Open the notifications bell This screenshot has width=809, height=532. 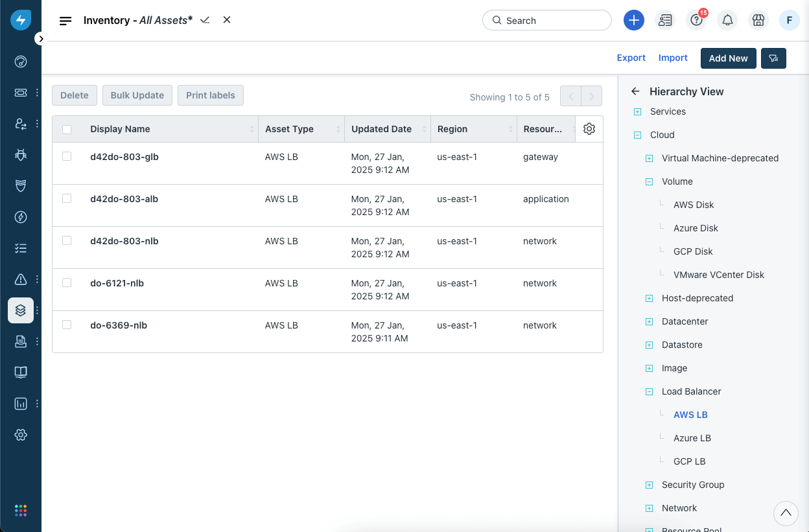coord(727,20)
